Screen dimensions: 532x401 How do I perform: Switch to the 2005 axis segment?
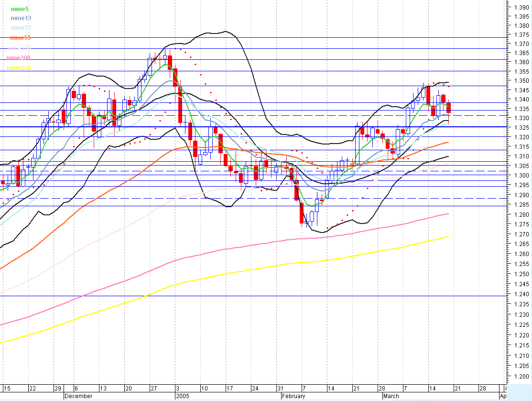click(x=183, y=396)
